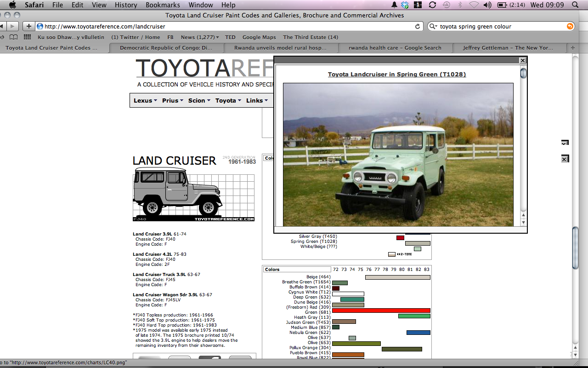Expand the Links navigation dropdown
Image resolution: width=588 pixels, height=368 pixels.
coord(257,100)
